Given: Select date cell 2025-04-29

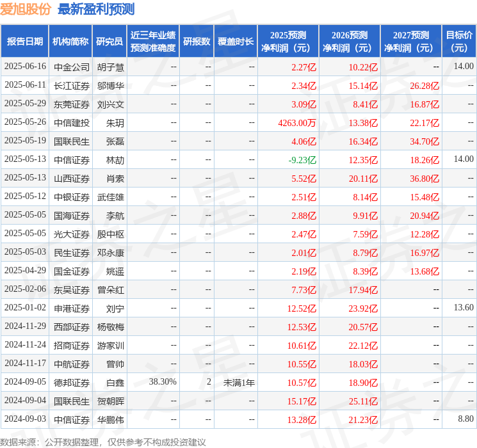Looking at the screenshot, I should [x=25, y=270].
